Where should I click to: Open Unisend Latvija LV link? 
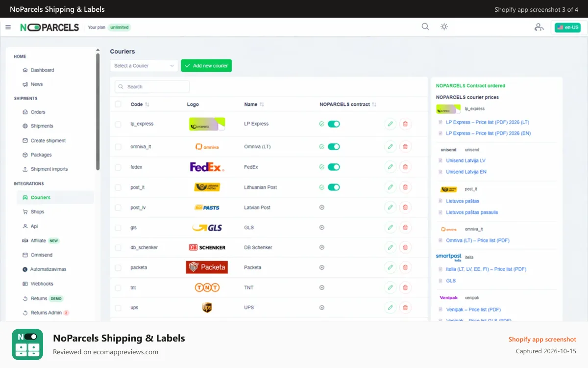click(x=465, y=160)
